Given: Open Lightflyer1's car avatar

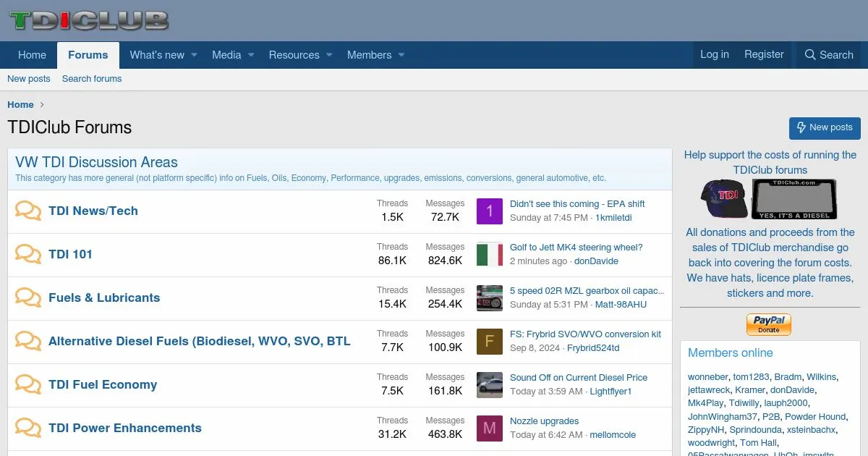Looking at the screenshot, I should click(490, 385).
